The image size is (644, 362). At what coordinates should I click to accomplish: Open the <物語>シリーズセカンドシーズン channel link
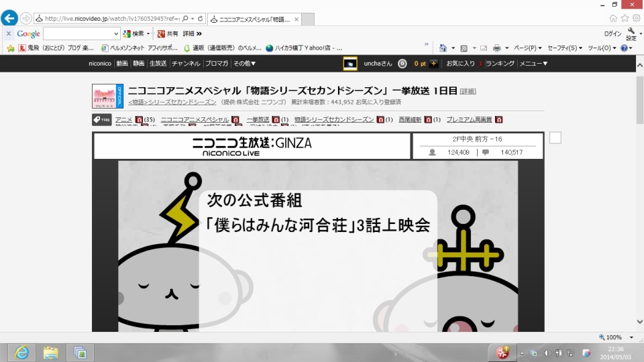point(172,102)
